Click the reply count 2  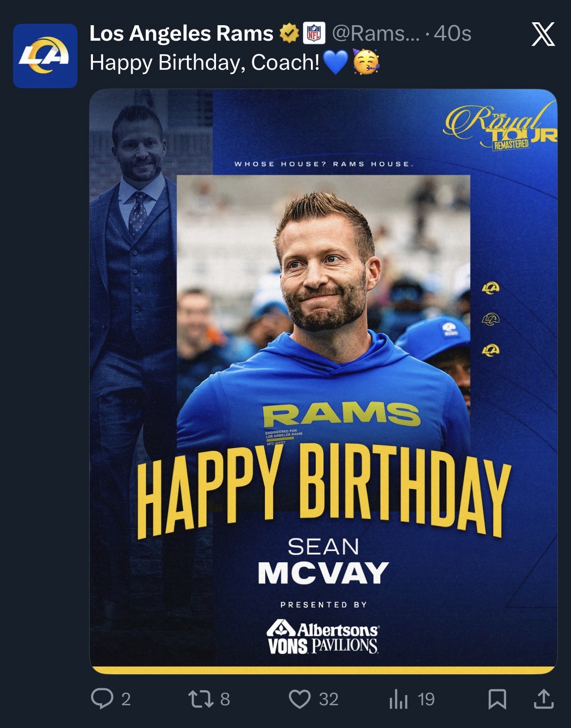point(125,699)
